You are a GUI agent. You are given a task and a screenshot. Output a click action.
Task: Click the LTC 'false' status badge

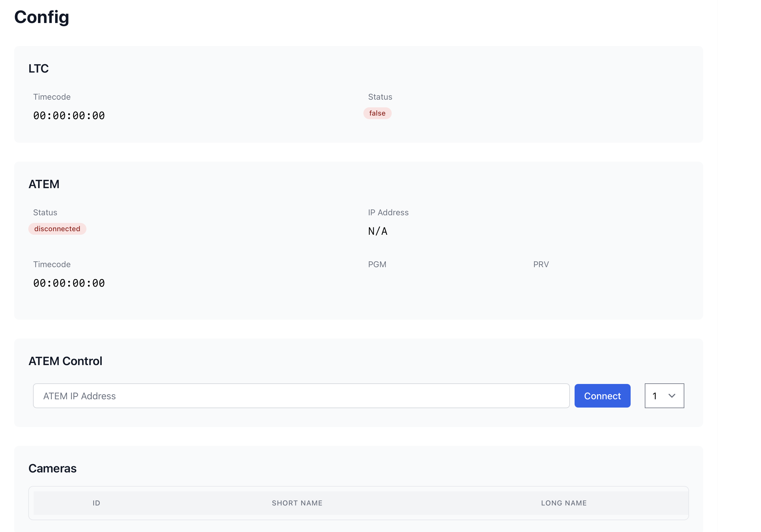[x=377, y=113]
